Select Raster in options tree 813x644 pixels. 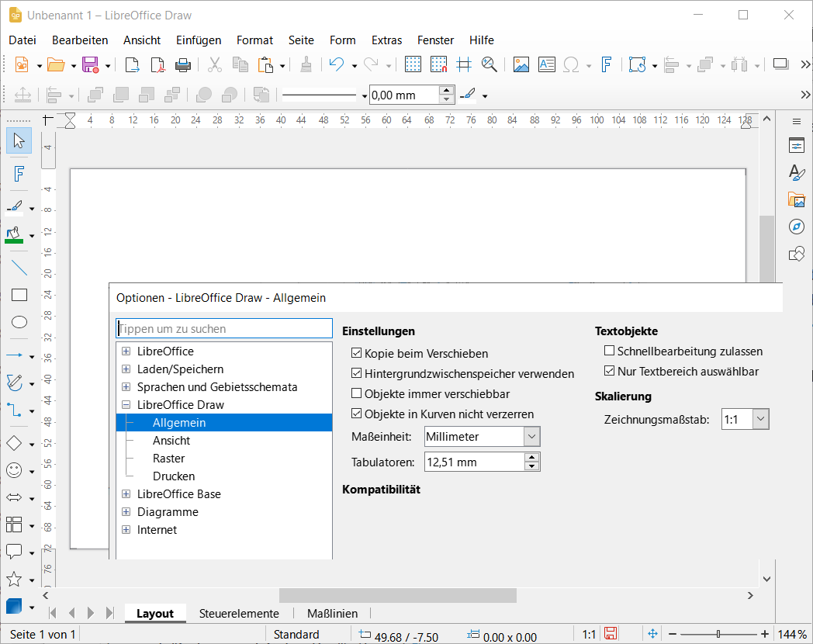pos(168,459)
